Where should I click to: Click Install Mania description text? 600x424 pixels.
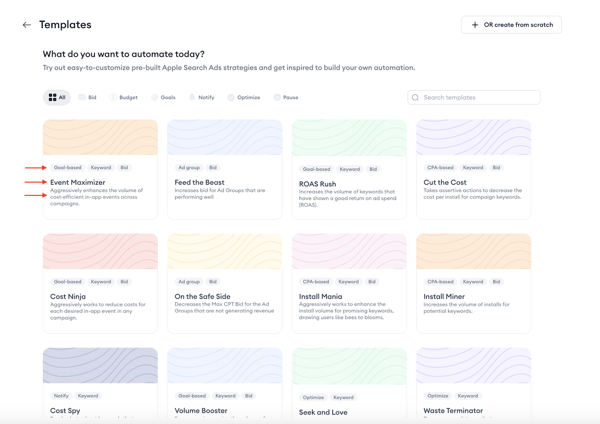346,311
